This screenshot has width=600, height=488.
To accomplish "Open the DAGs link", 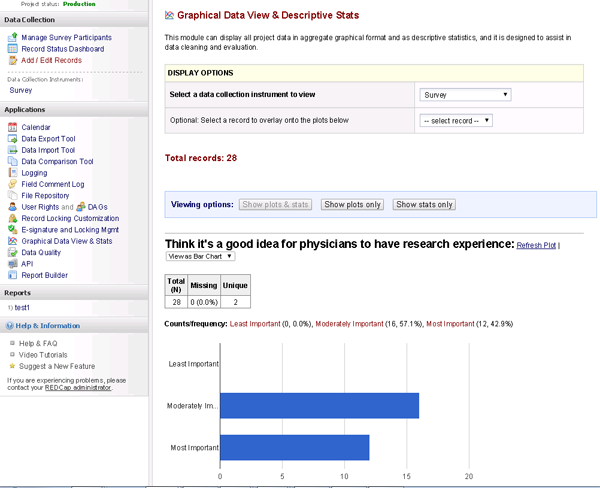I will pos(98,207).
